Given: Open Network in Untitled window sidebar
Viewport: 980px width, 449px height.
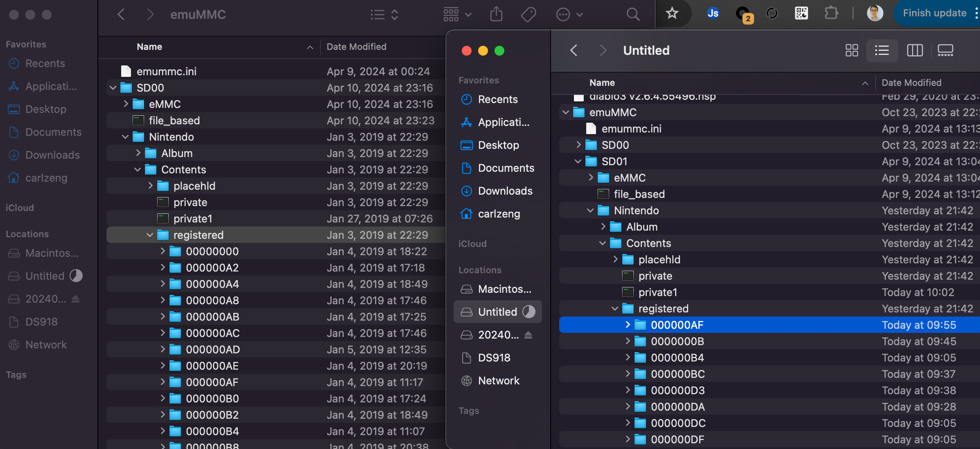Looking at the screenshot, I should coord(497,381).
